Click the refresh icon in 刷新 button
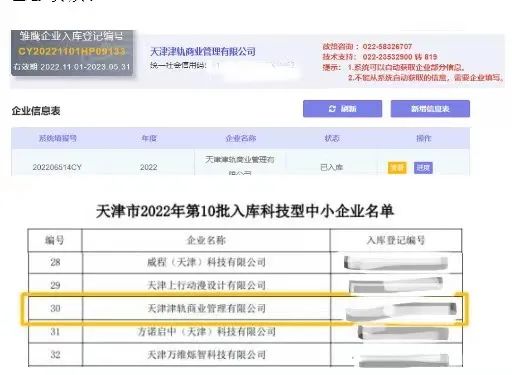Image resolution: width=512 pixels, height=375 pixels. click(x=332, y=109)
